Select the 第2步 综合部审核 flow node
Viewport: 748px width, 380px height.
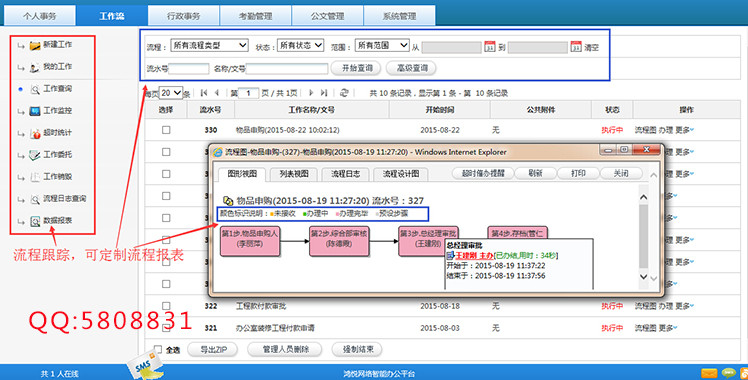point(339,241)
